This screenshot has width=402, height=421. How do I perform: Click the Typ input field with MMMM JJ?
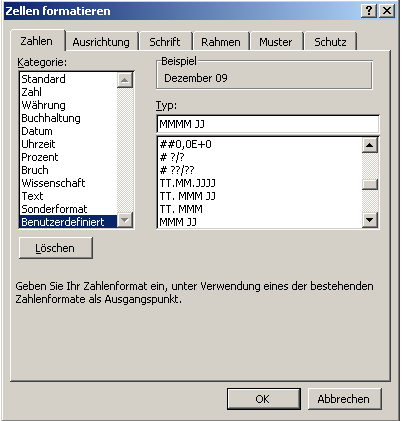[x=268, y=124]
